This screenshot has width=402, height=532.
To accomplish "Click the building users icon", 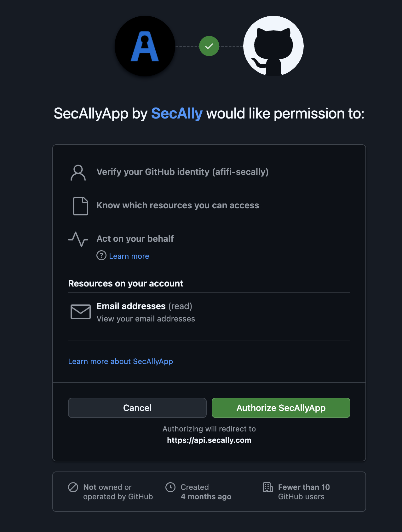I will click(268, 487).
